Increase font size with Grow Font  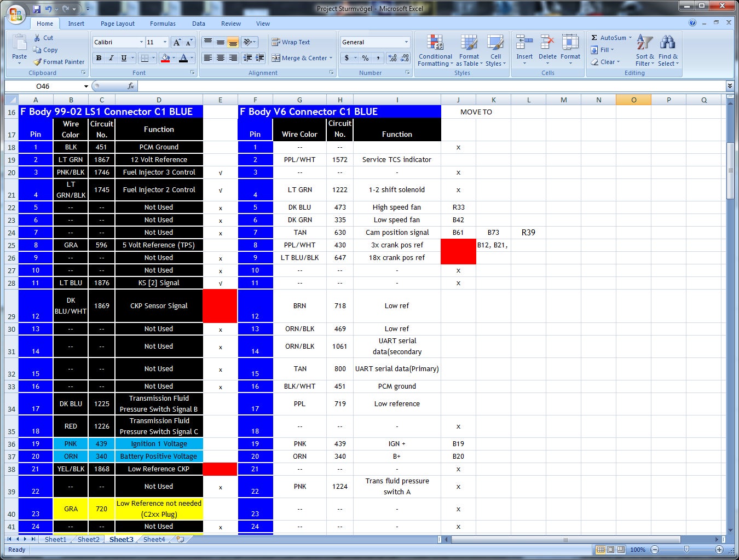pos(177,42)
